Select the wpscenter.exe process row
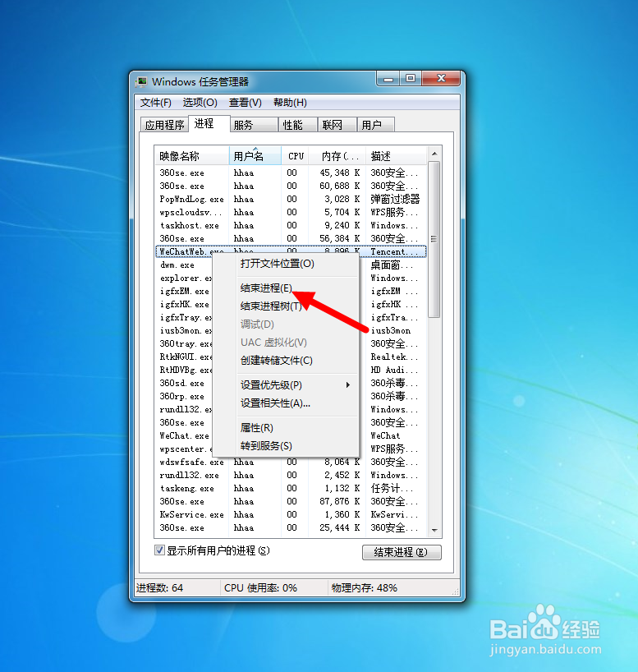 click(291, 449)
